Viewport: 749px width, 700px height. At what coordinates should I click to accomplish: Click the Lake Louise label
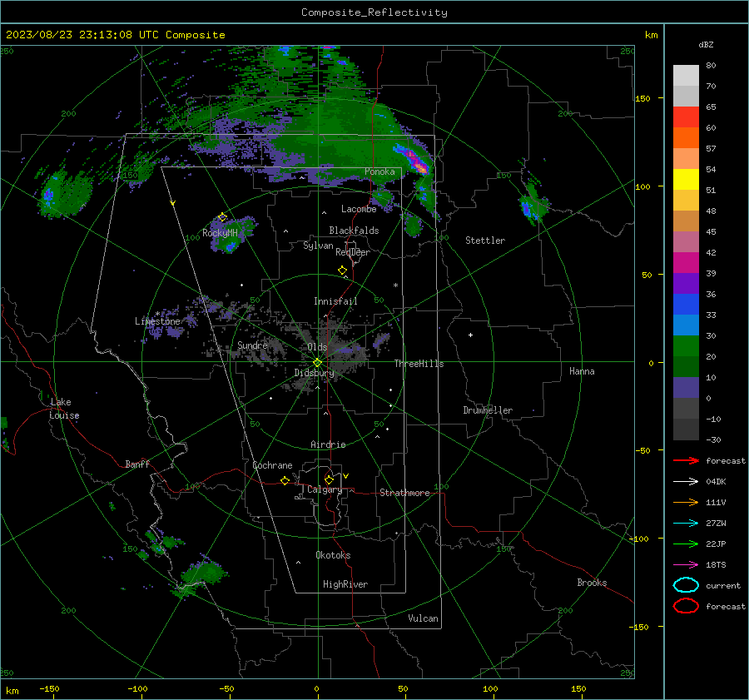click(64, 409)
